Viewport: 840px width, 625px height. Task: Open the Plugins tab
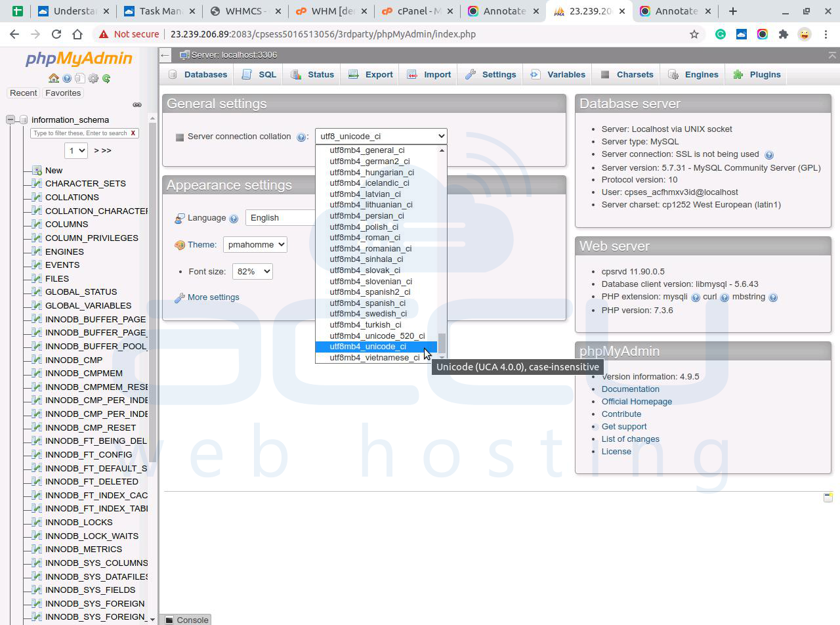pos(757,75)
